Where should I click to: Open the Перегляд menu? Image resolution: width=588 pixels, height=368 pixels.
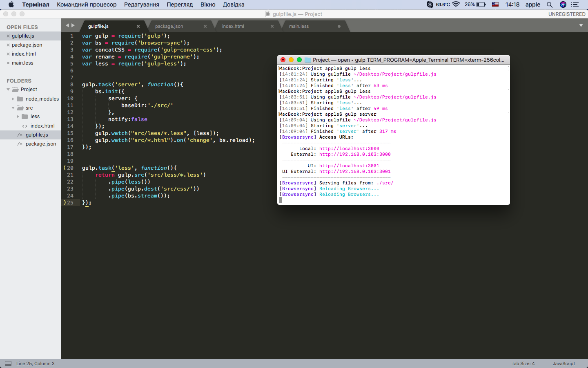[180, 4]
